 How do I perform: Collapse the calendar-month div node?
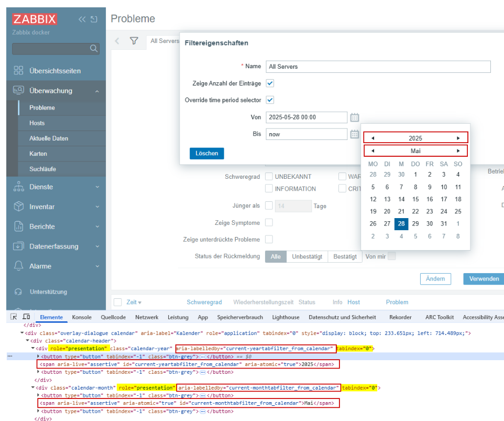coord(33,387)
